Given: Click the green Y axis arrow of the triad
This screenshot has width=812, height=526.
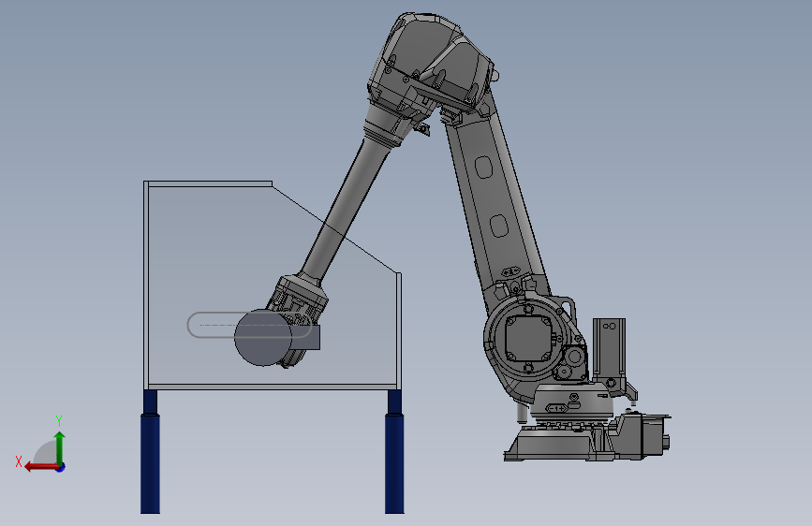Looking at the screenshot, I should tap(60, 446).
